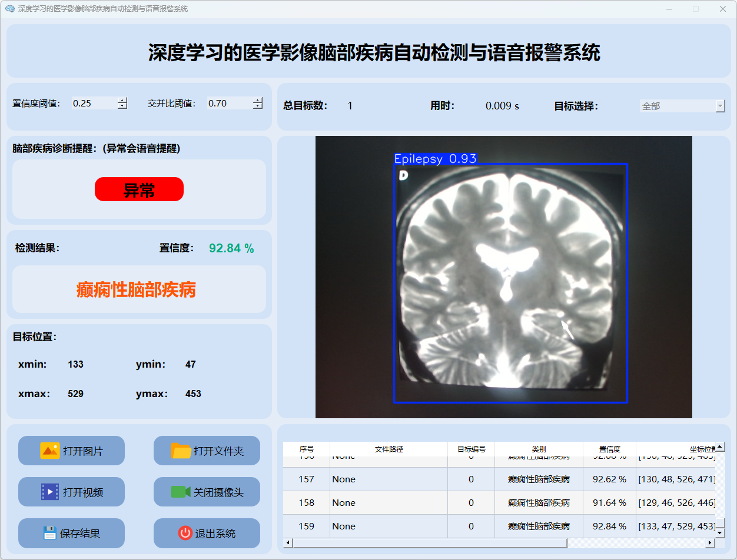Click the red 异常 alert indicator
This screenshot has height=560, width=737.
[x=139, y=189]
